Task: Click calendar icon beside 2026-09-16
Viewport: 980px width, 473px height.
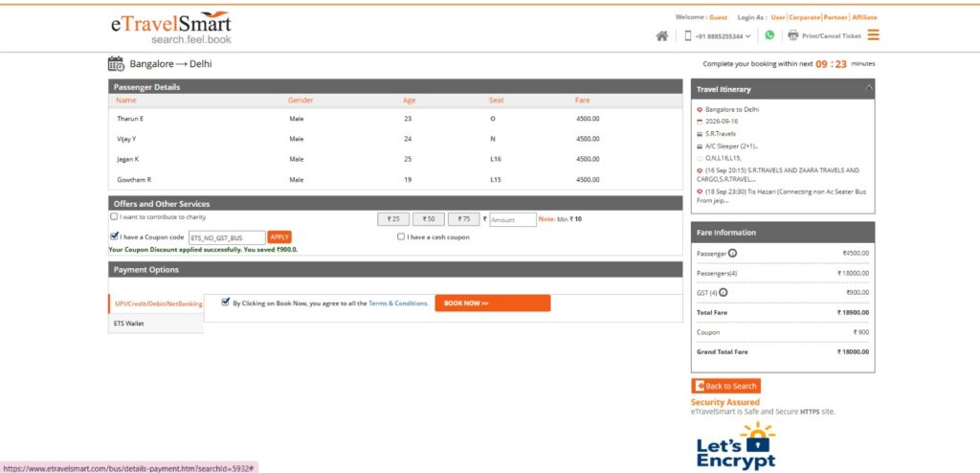Action: pyautogui.click(x=700, y=122)
